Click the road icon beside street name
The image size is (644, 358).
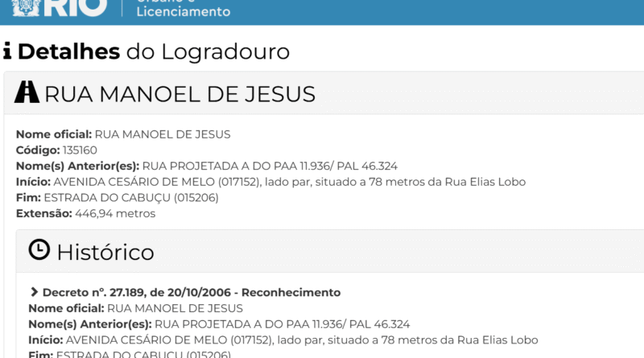coord(27,93)
